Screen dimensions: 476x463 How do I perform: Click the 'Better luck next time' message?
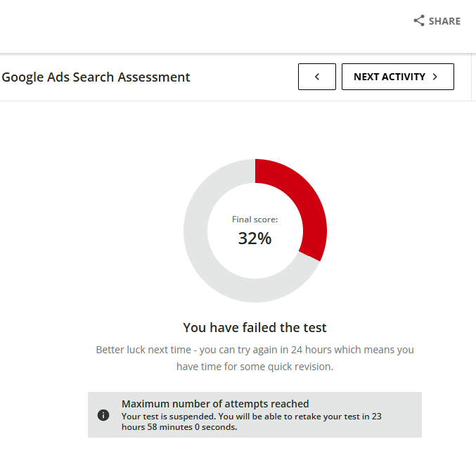(255, 358)
